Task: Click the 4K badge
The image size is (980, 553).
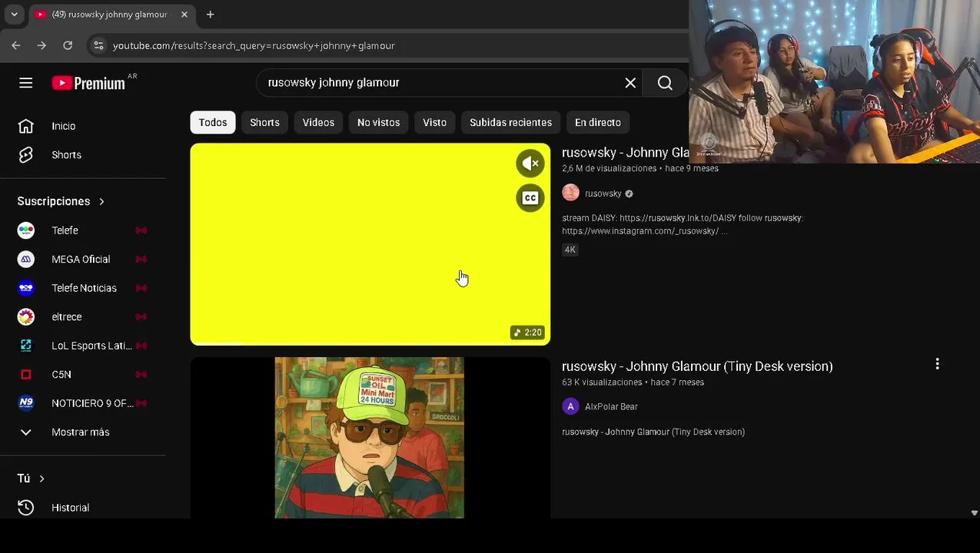Action: coord(570,250)
